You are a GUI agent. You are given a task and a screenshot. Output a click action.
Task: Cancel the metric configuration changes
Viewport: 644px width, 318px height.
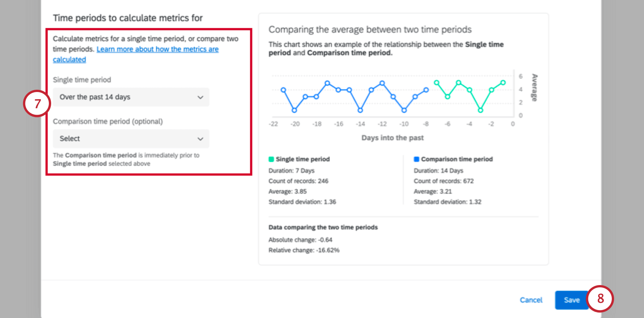pos(531,300)
